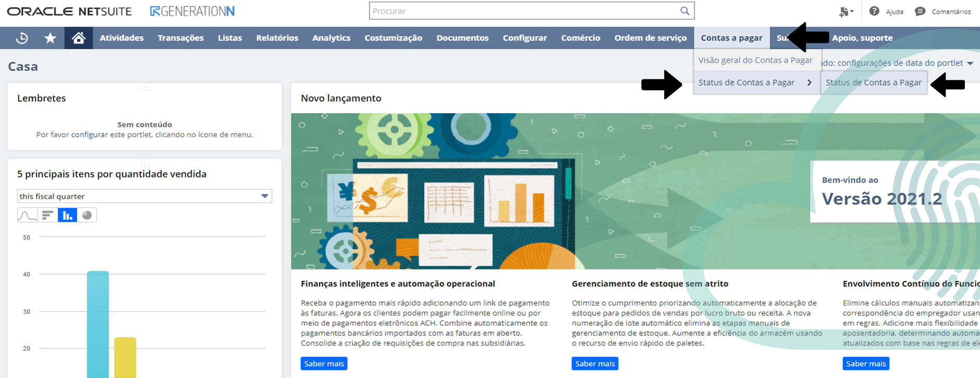Click the Gerenciamento de estoque sem atrito heading
The width and height of the screenshot is (980, 378).
(x=650, y=284)
